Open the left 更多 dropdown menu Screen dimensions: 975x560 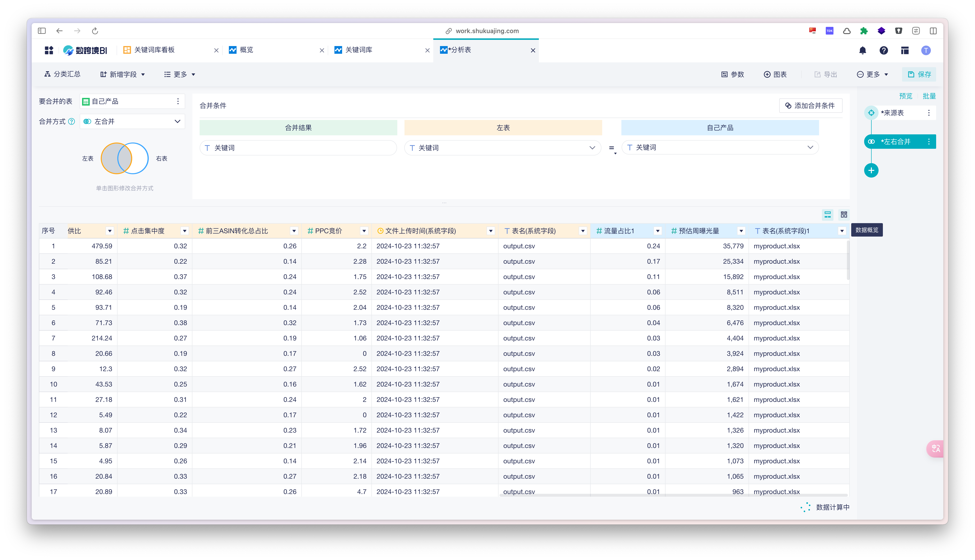click(180, 74)
